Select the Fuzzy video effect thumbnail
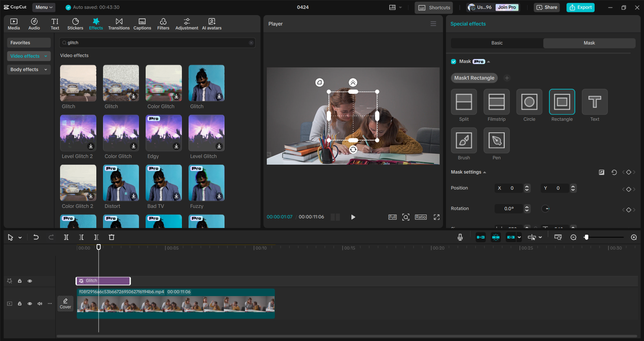The height and width of the screenshot is (341, 644). point(206,183)
